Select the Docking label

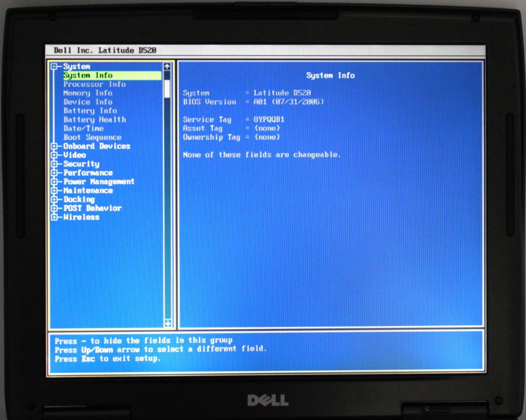point(79,199)
